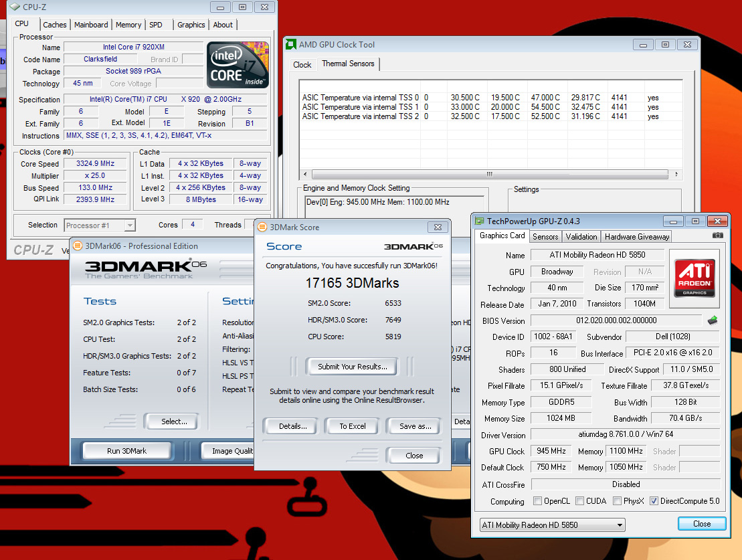Screen dimensions: 742x560
Task: Click the Close button in GPU-Z
Action: [702, 524]
